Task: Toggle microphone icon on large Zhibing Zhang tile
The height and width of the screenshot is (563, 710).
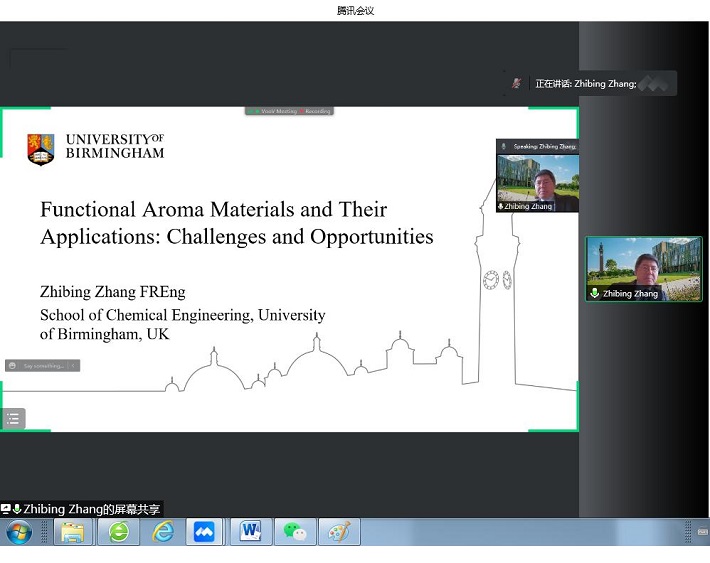Action: point(594,294)
